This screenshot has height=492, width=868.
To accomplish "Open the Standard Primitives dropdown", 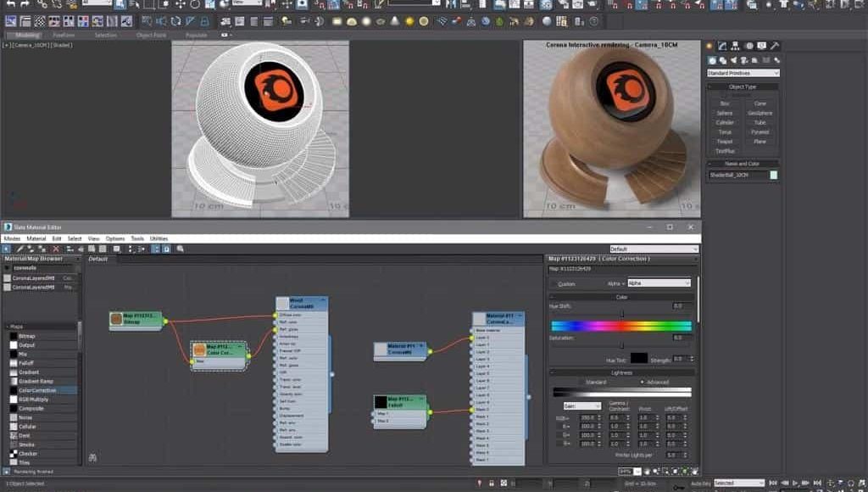I will (743, 73).
